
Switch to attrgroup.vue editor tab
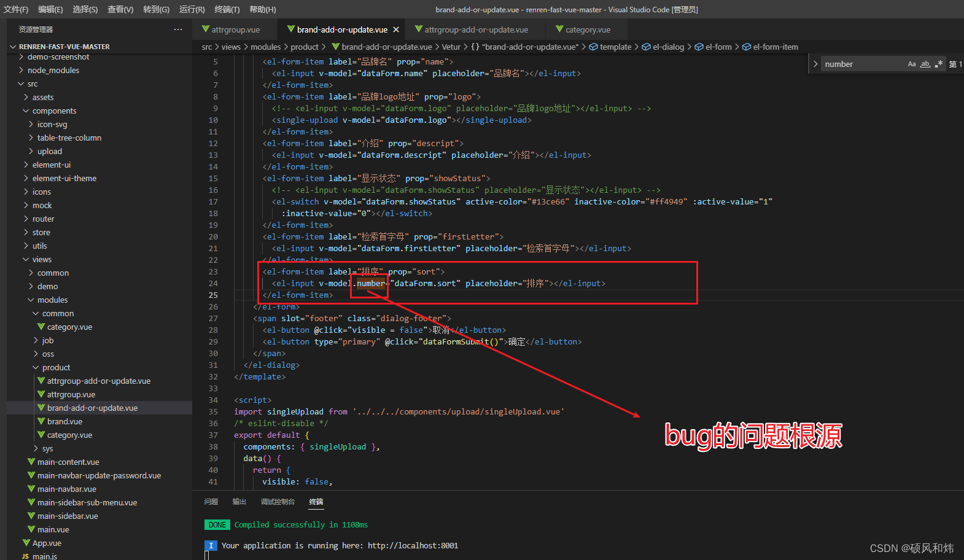pos(236,29)
